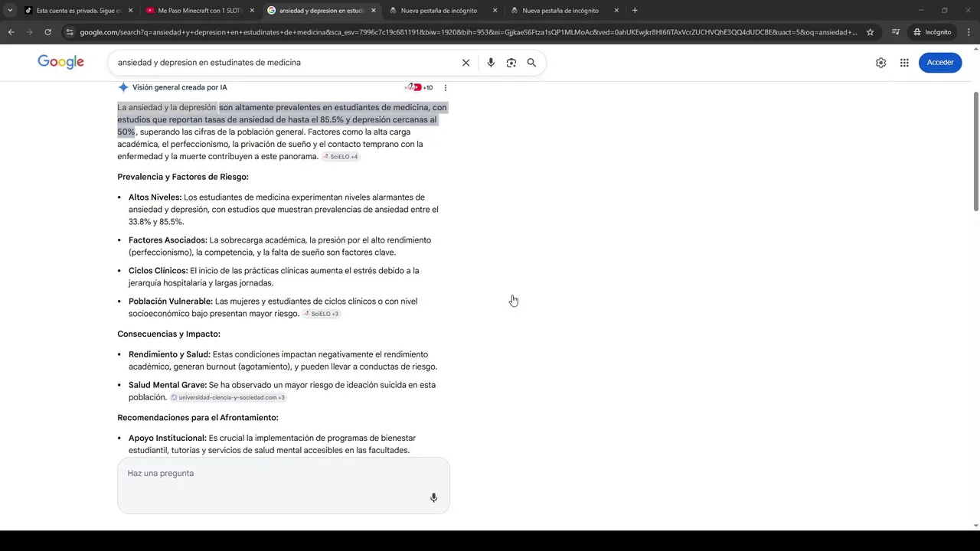
Task: Open 'universidad-ciencia-y-sociedad.com +3' source chip
Action: (x=228, y=398)
